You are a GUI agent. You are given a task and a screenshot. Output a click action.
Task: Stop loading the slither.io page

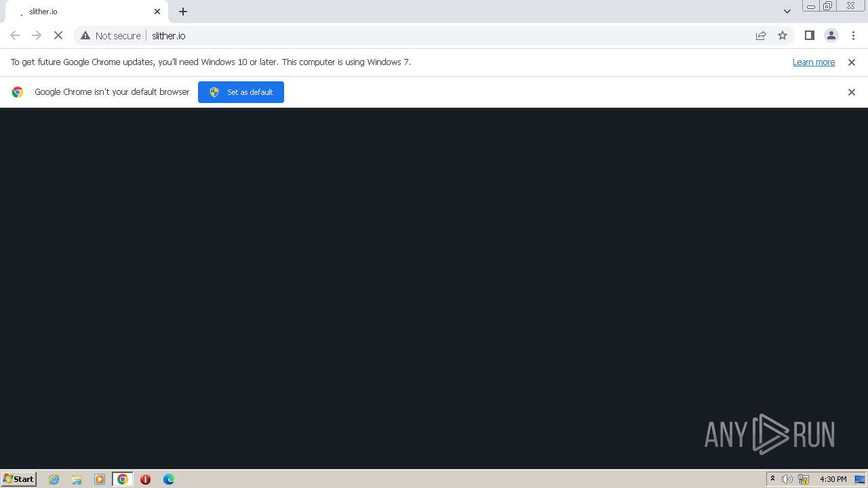click(x=58, y=35)
